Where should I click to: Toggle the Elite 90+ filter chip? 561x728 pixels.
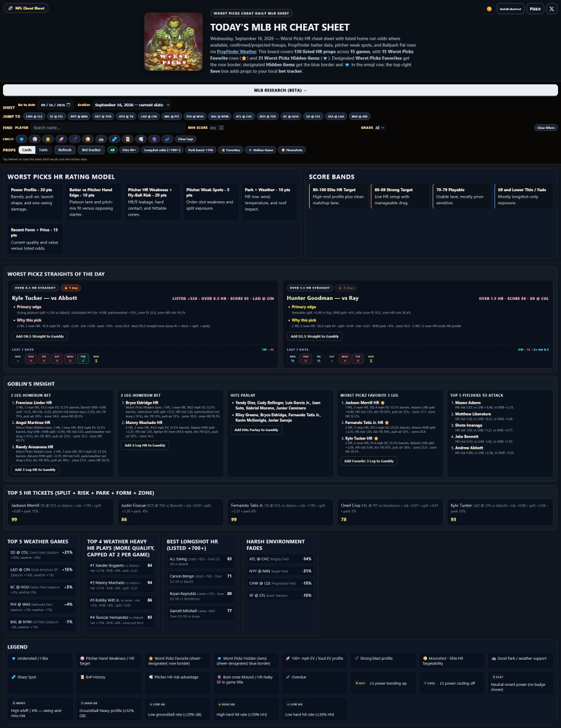pos(129,150)
